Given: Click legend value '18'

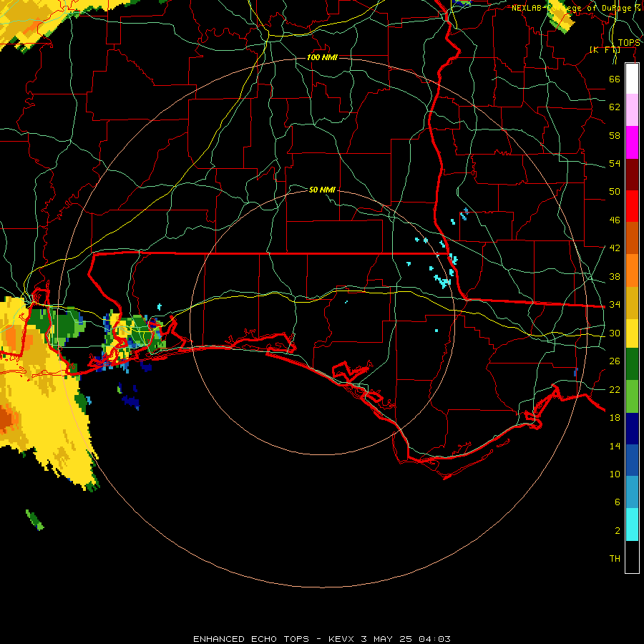Looking at the screenshot, I should (615, 418).
